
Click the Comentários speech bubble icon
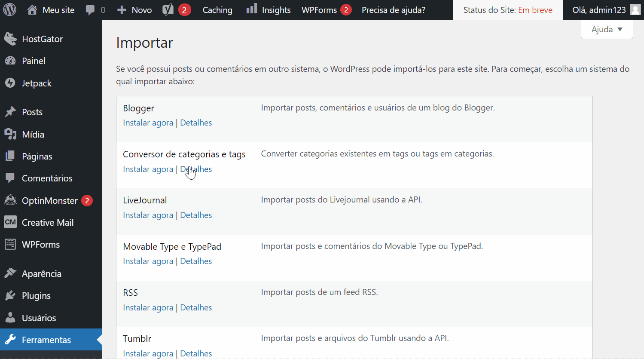click(x=10, y=178)
